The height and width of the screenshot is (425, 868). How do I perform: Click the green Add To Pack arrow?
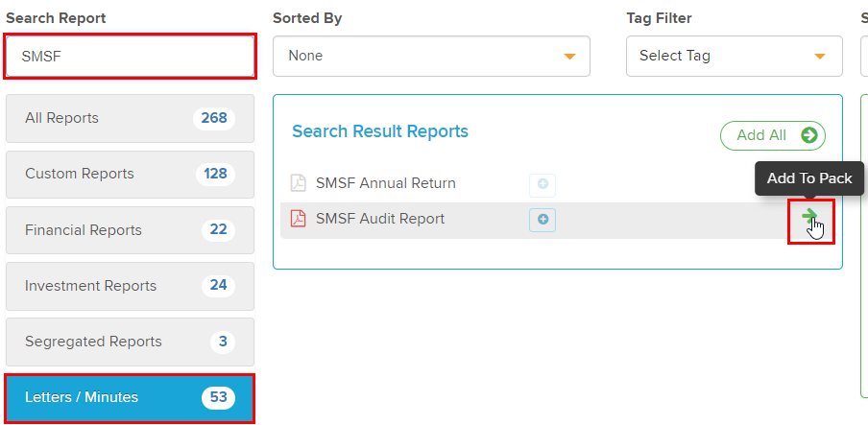(810, 217)
